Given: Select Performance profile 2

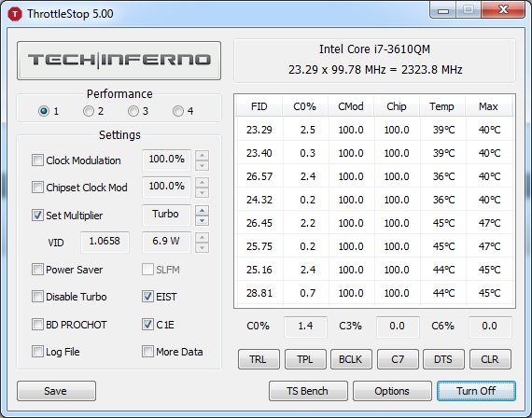Looking at the screenshot, I should (x=89, y=111).
